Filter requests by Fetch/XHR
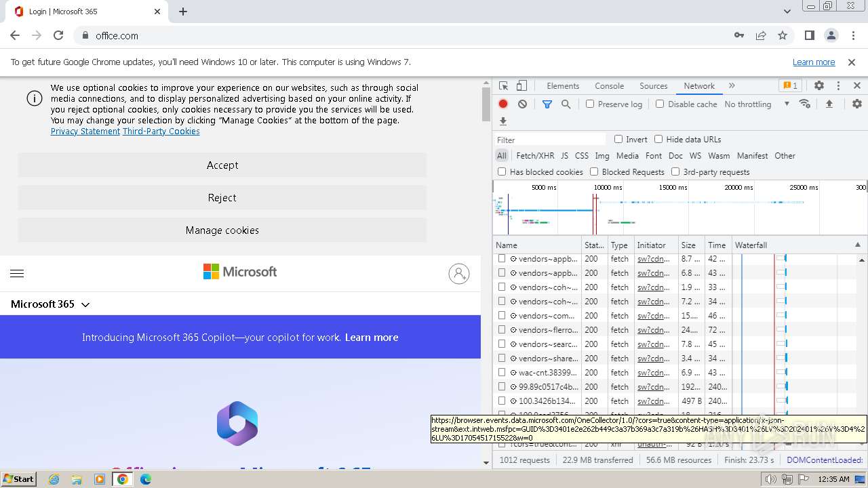 [535, 156]
